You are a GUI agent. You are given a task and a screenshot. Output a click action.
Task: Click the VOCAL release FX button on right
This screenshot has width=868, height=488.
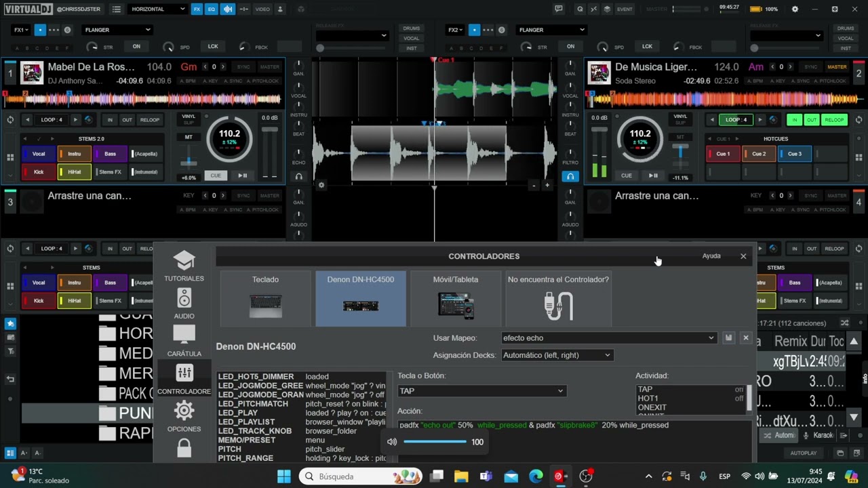tap(846, 39)
